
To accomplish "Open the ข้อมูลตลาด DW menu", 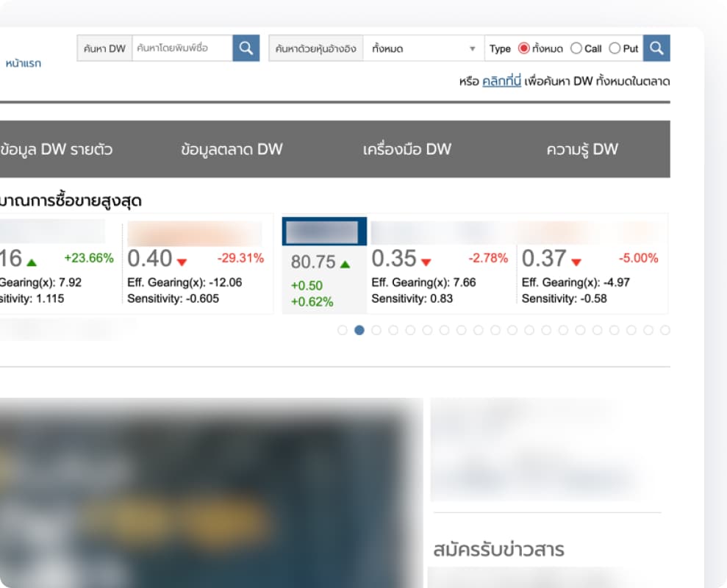I will coord(232,149).
